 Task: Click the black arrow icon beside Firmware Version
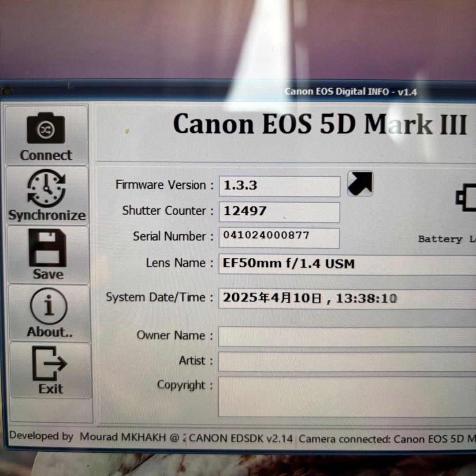(x=360, y=183)
